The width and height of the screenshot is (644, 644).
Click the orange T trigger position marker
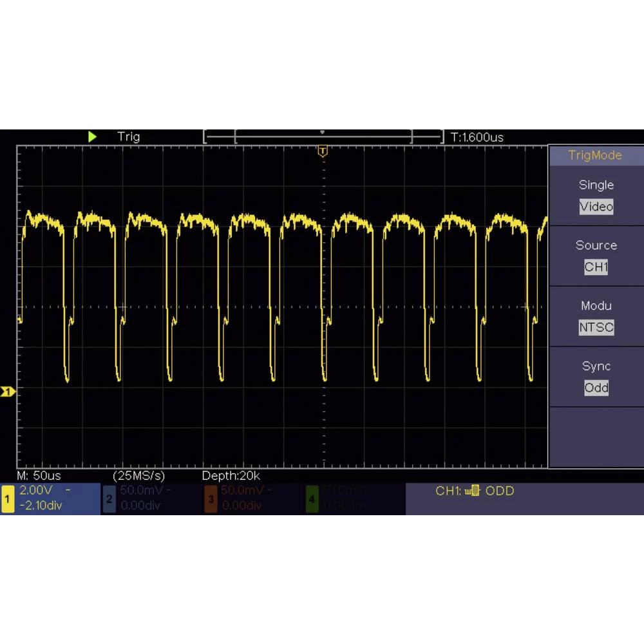pos(323,151)
